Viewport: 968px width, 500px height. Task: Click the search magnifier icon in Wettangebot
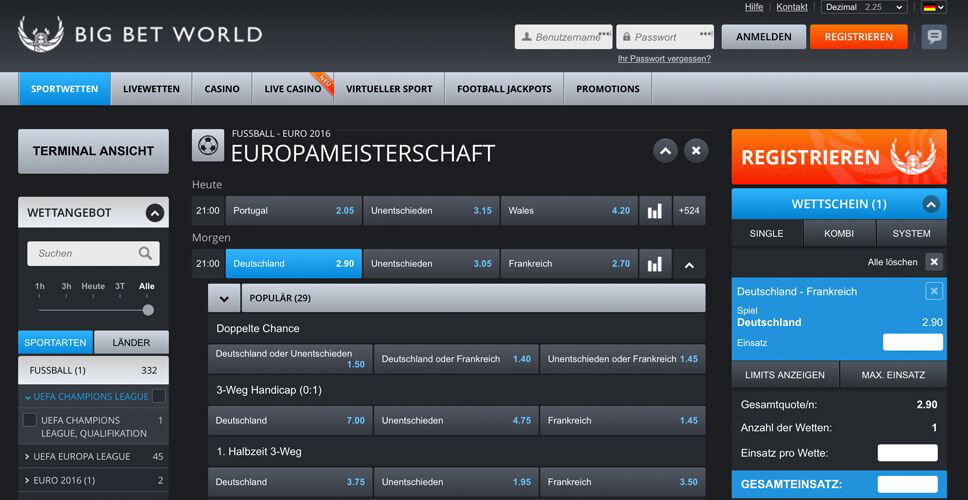(x=145, y=253)
